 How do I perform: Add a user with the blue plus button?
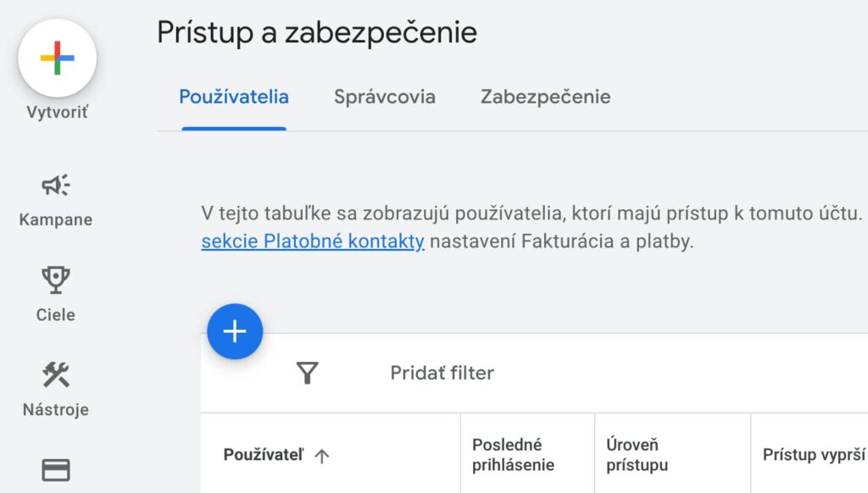tap(235, 331)
